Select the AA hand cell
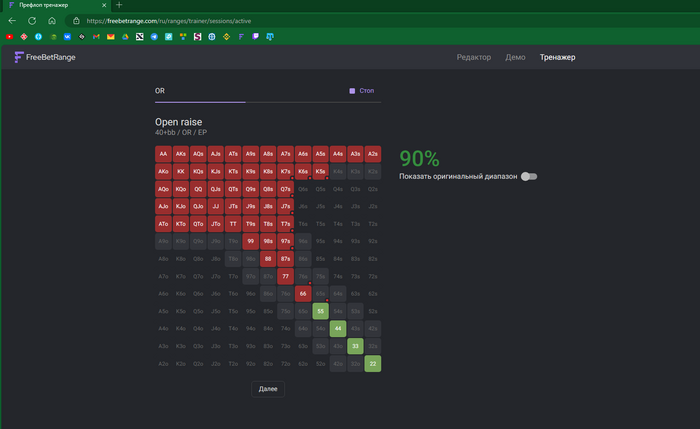Viewport: 700px width, 429px height. point(163,154)
